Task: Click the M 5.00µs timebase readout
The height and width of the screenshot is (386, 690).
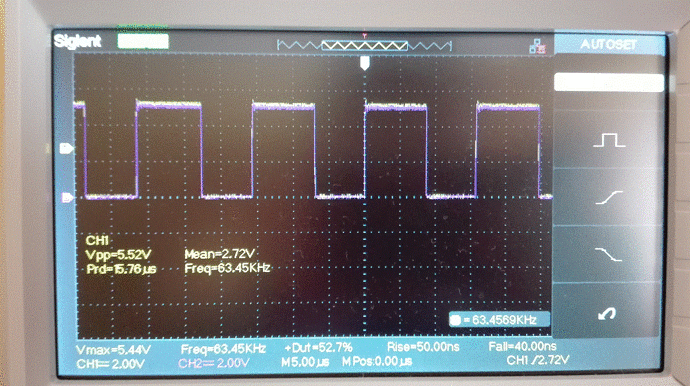Action: (x=305, y=362)
